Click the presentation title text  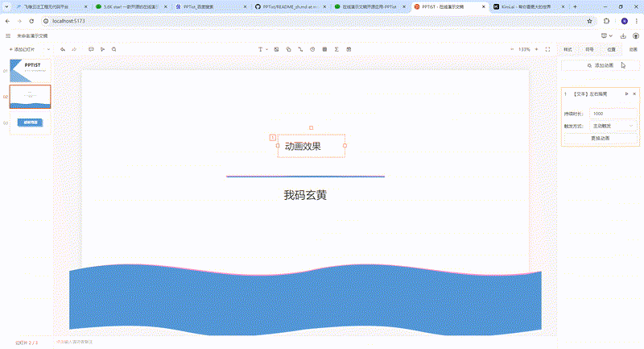point(32,35)
